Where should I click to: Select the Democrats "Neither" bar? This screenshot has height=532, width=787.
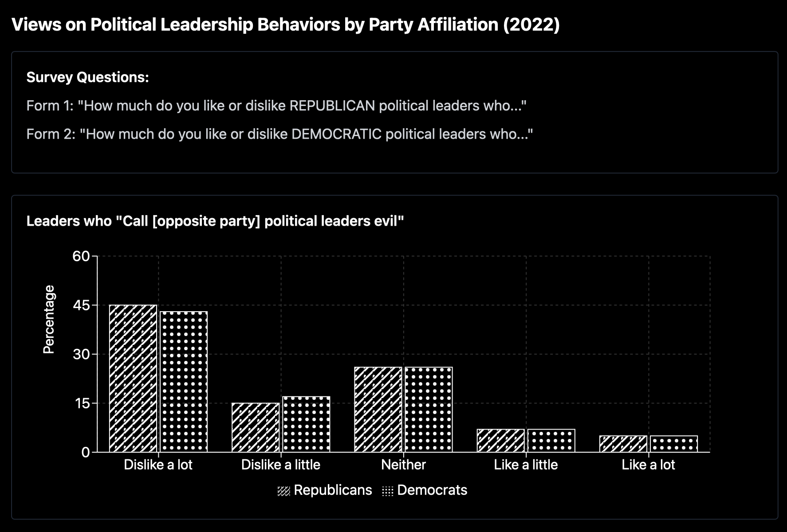(429, 410)
